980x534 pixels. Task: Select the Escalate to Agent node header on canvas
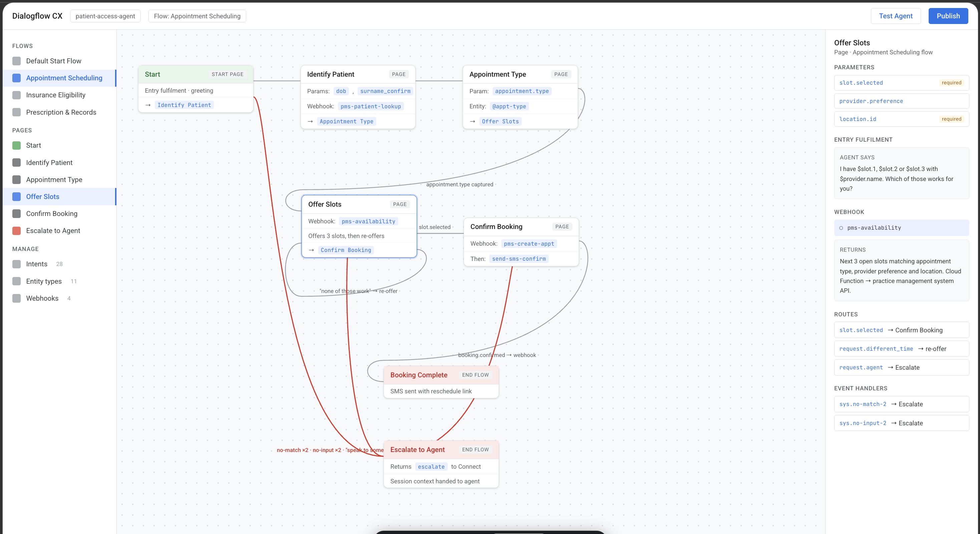pyautogui.click(x=441, y=450)
